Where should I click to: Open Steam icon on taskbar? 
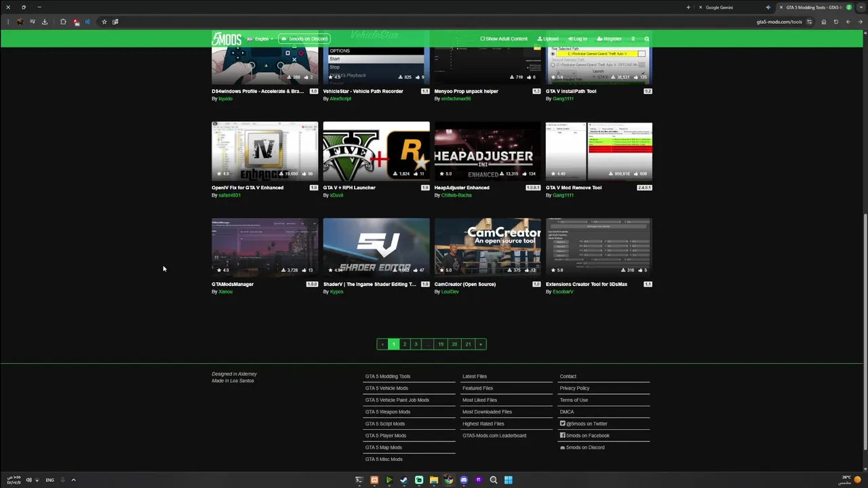pos(404,480)
